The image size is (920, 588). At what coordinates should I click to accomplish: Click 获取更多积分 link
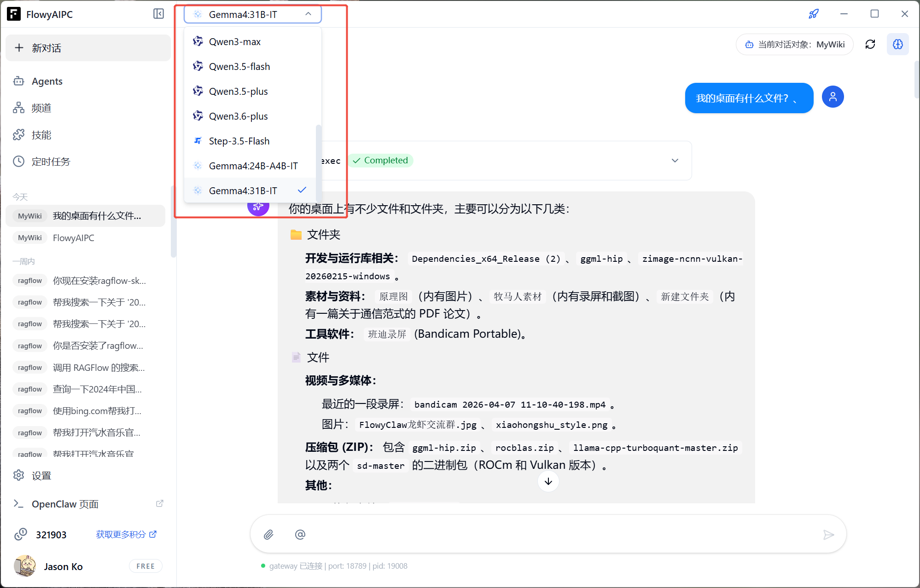pos(126,534)
